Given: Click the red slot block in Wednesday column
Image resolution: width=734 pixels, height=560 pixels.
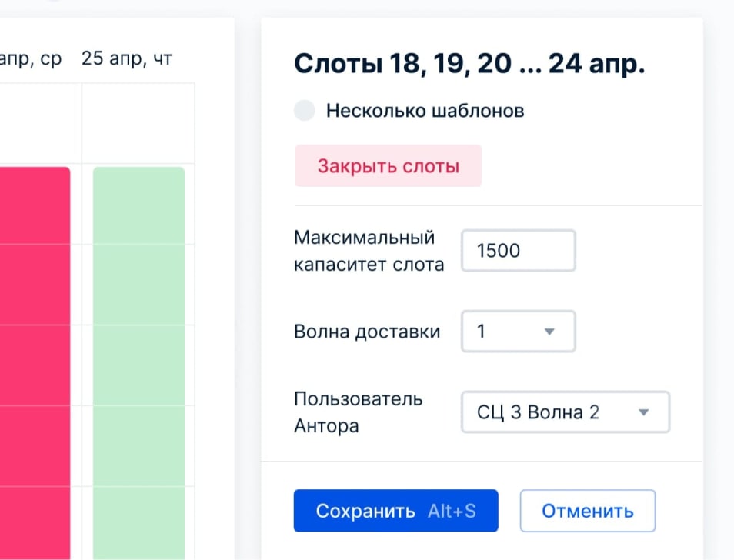Looking at the screenshot, I should tap(35, 362).
